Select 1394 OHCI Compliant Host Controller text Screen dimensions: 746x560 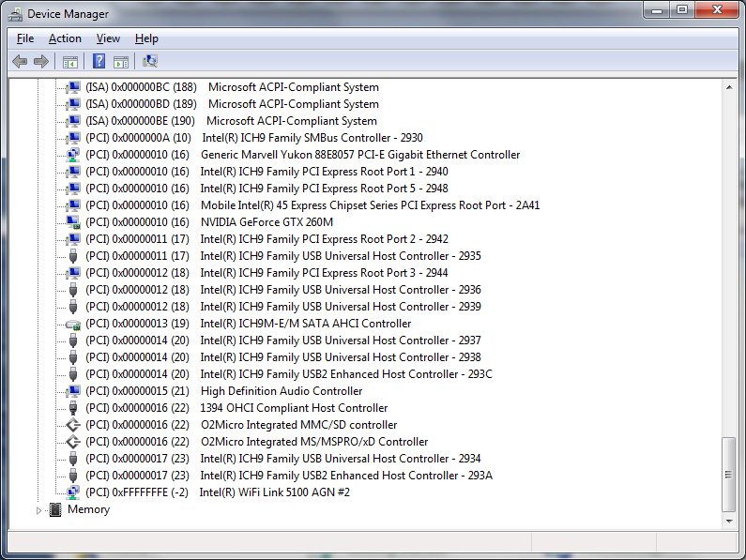click(x=294, y=408)
